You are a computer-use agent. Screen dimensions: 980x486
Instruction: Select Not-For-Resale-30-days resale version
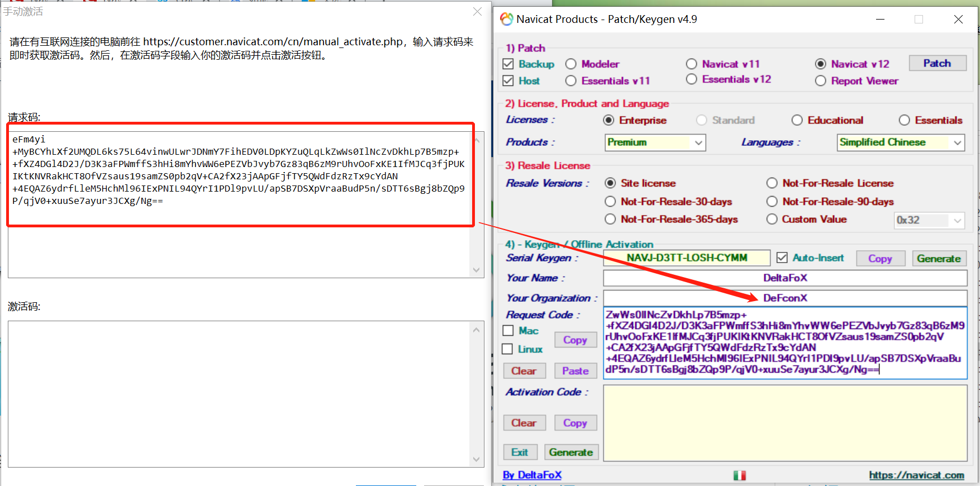(x=611, y=202)
